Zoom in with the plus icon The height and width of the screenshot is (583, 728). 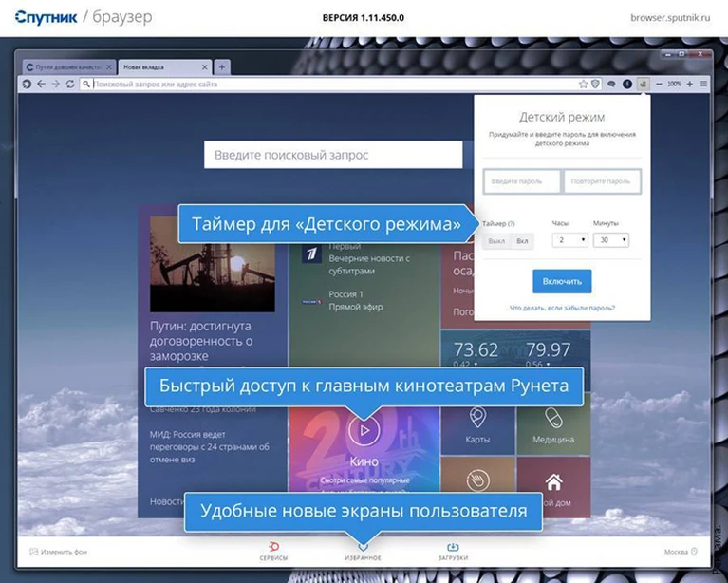690,85
